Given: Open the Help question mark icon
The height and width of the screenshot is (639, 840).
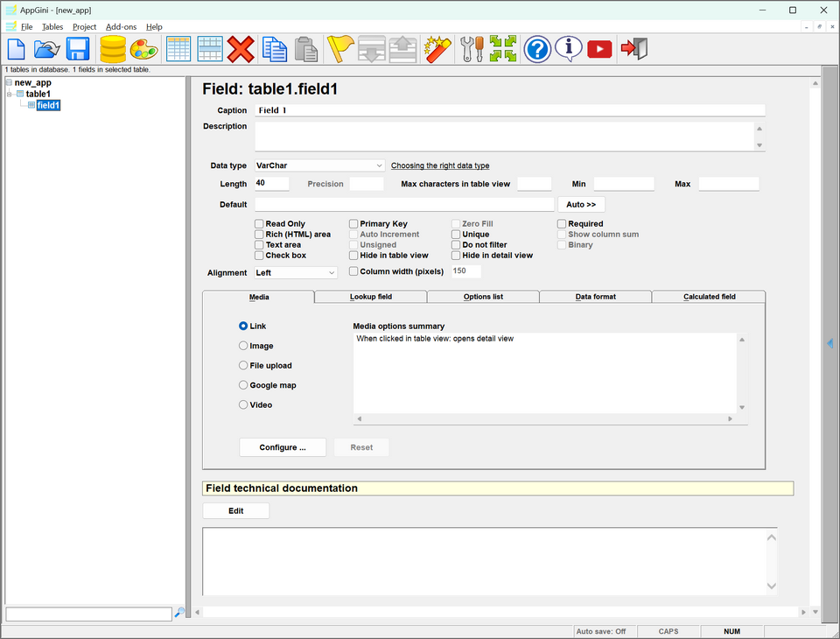Looking at the screenshot, I should click(x=536, y=50).
